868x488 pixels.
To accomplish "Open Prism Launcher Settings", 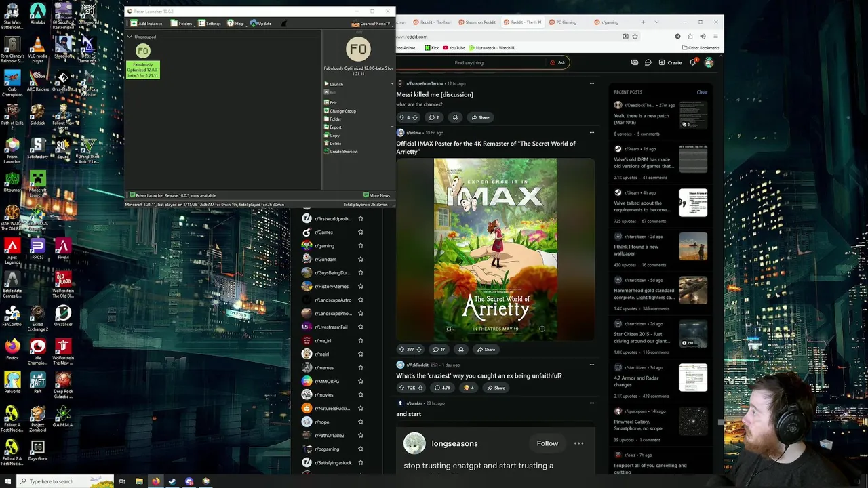I will [x=209, y=24].
